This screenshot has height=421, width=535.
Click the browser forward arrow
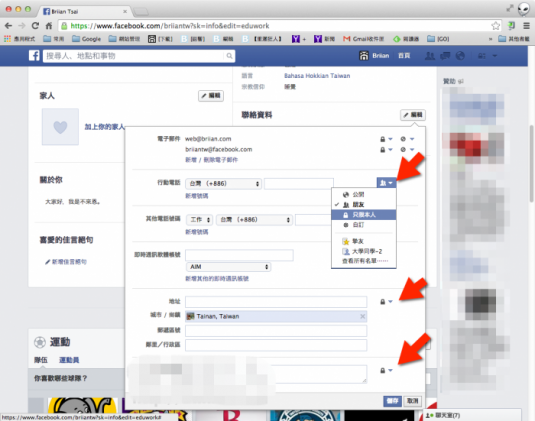pos(22,26)
